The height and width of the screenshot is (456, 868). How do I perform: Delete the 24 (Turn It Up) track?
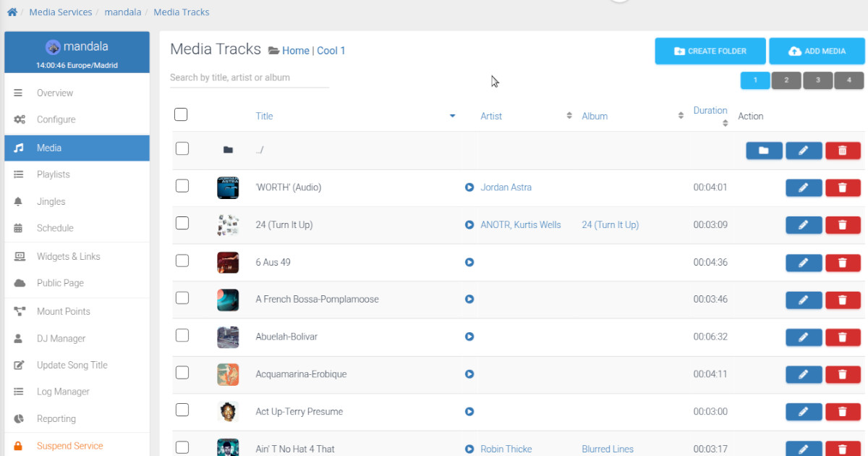tap(843, 225)
